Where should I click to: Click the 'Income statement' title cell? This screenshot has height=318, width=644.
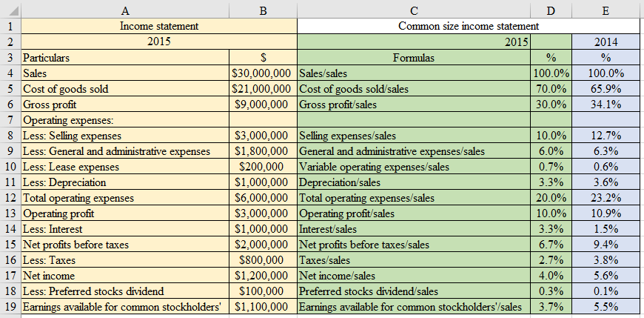pyautogui.click(x=158, y=26)
